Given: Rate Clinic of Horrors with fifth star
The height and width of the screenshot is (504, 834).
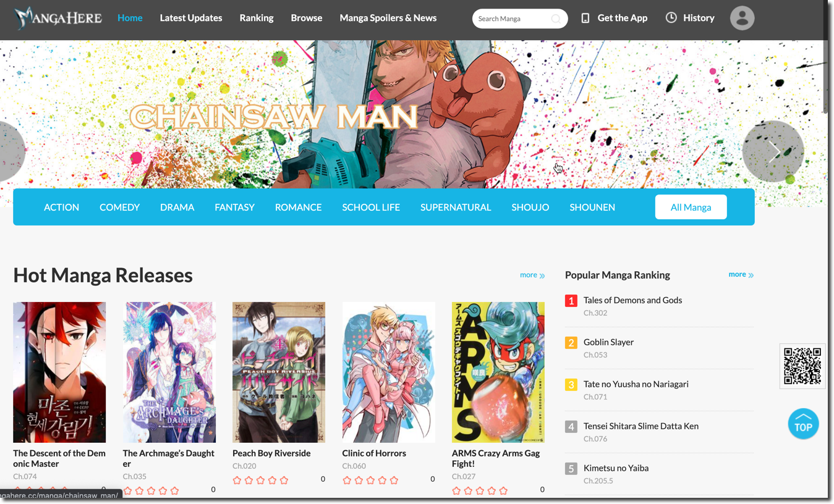Looking at the screenshot, I should click(394, 480).
